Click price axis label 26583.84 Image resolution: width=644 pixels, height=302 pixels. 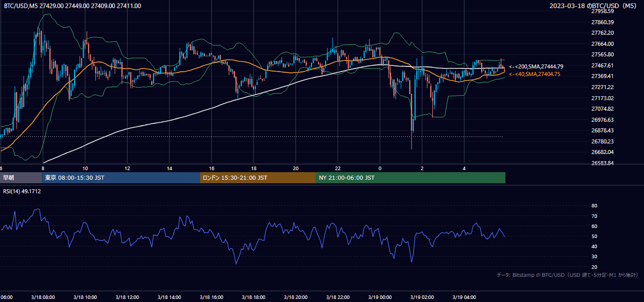tap(603, 163)
